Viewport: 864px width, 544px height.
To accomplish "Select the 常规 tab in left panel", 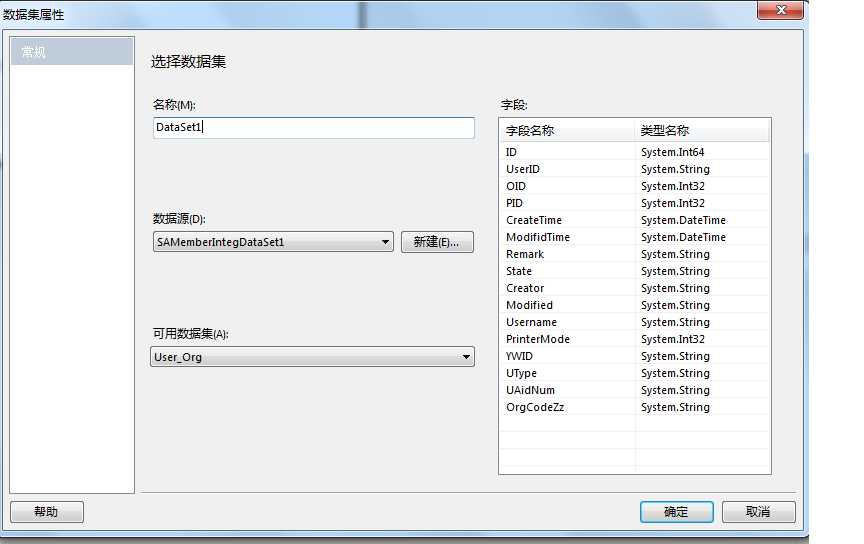I will pos(72,52).
